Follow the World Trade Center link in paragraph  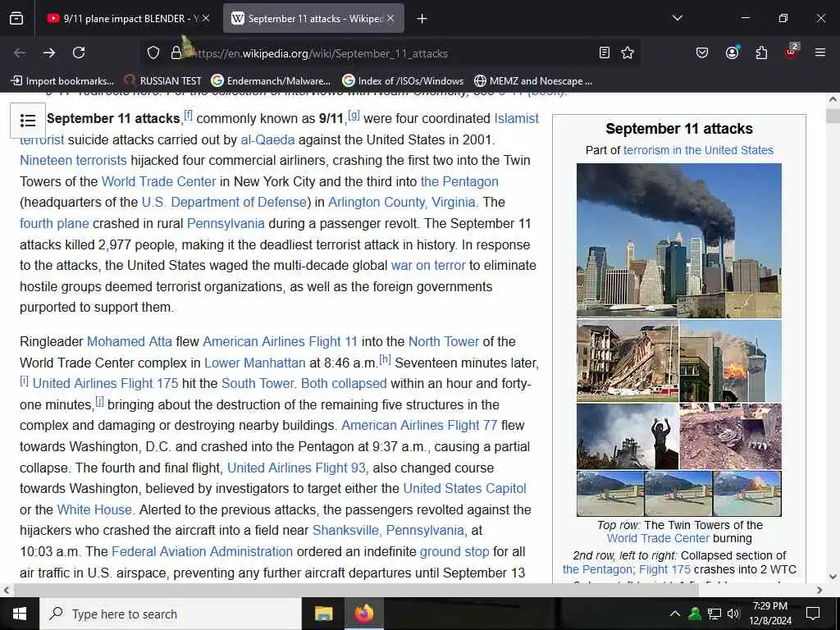158,181
